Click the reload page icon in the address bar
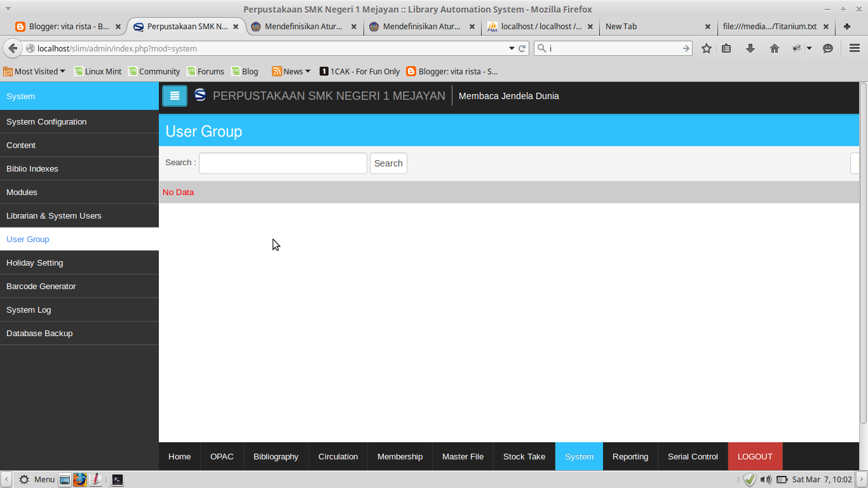 click(x=522, y=48)
